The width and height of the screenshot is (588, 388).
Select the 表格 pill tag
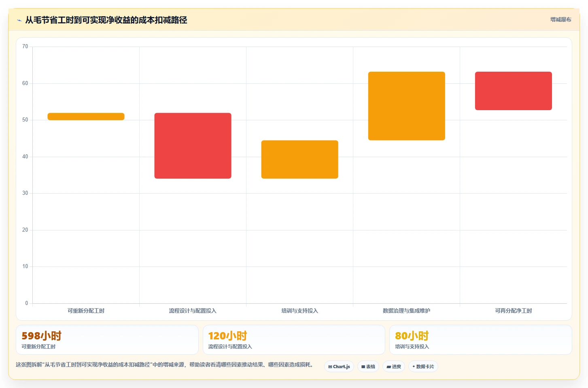(x=368, y=367)
